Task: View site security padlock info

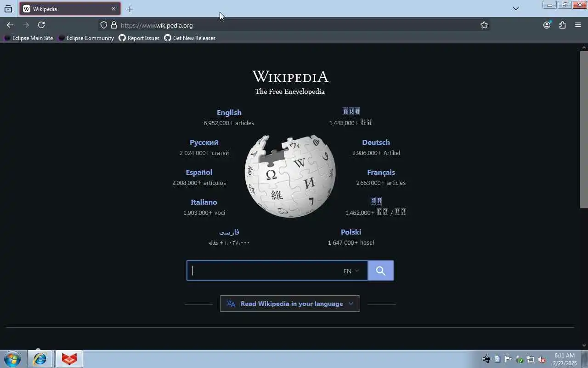Action: click(x=114, y=25)
